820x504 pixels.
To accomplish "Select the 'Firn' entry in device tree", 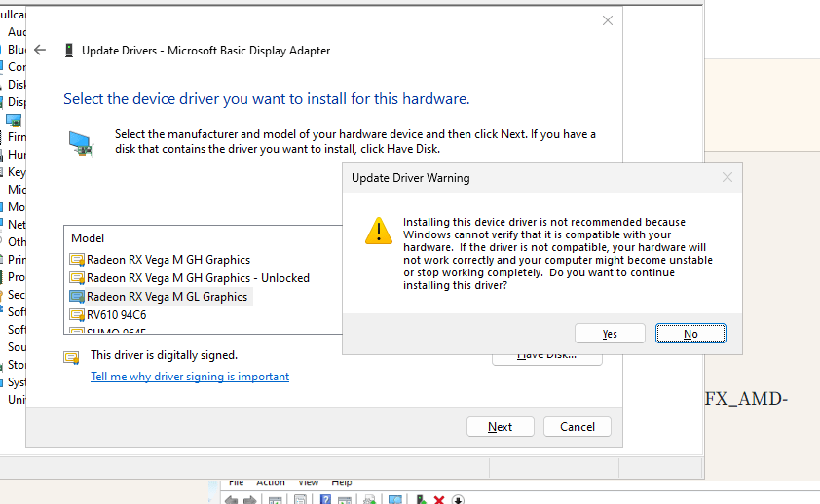I will click(x=17, y=137).
